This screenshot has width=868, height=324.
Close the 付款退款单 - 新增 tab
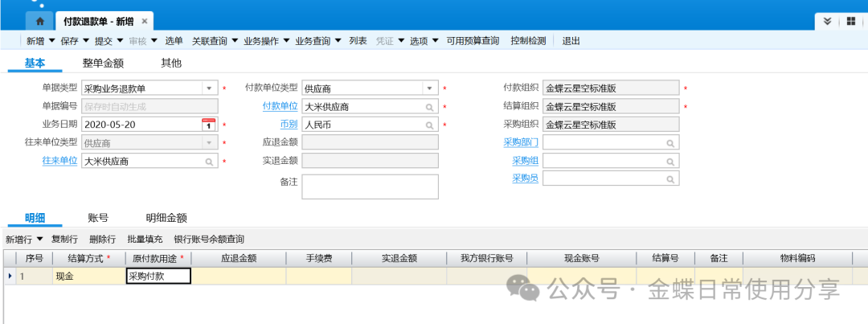144,21
